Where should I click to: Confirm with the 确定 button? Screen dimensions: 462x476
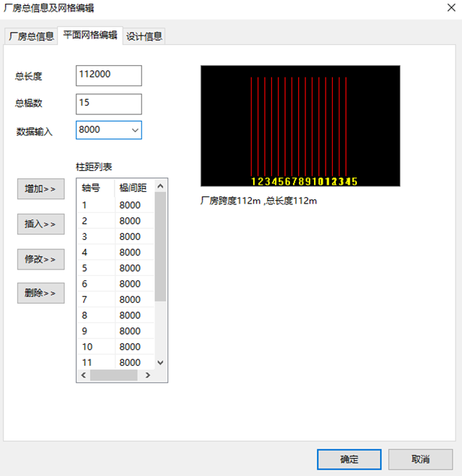click(350, 459)
